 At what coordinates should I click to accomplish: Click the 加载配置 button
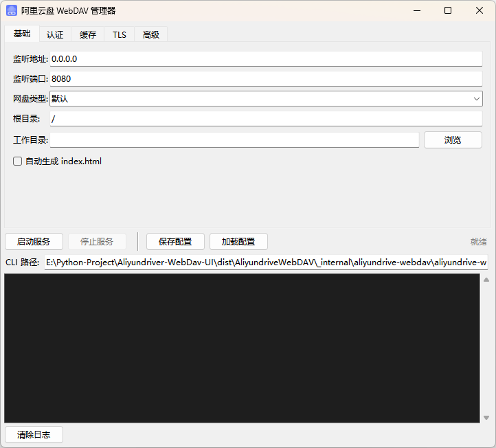point(238,242)
